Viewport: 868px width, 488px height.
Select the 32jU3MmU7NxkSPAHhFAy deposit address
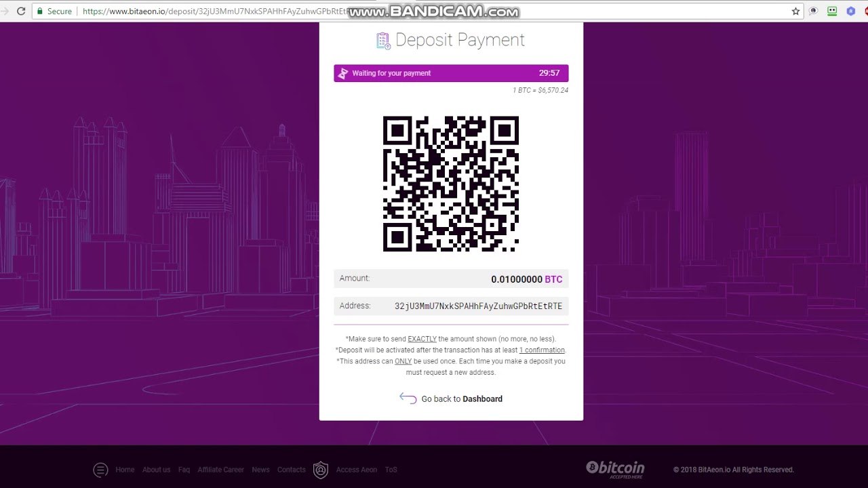click(x=478, y=306)
